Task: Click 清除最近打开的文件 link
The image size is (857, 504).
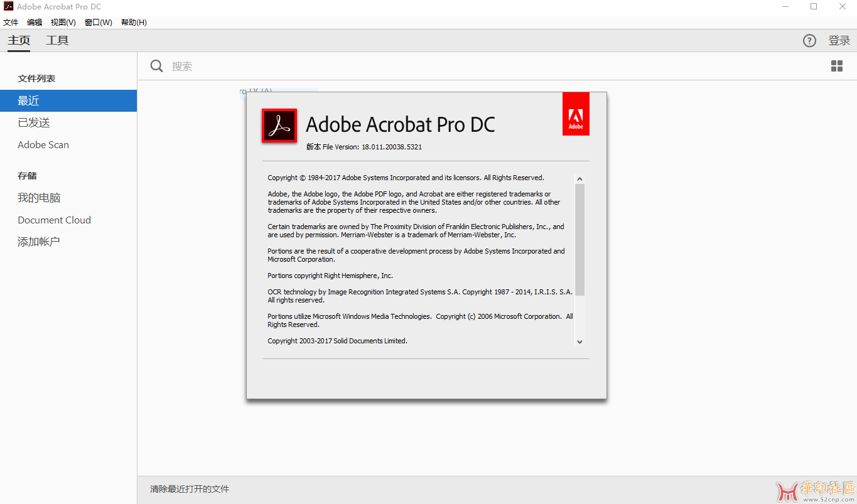Action: pos(190,489)
